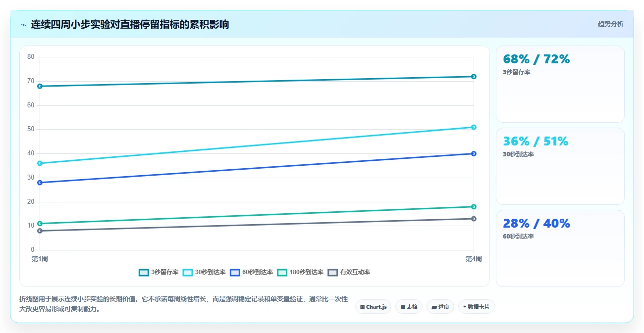Toggle the 180秒到达率 legend item
Screen dimensions: 644x333
coord(301,272)
